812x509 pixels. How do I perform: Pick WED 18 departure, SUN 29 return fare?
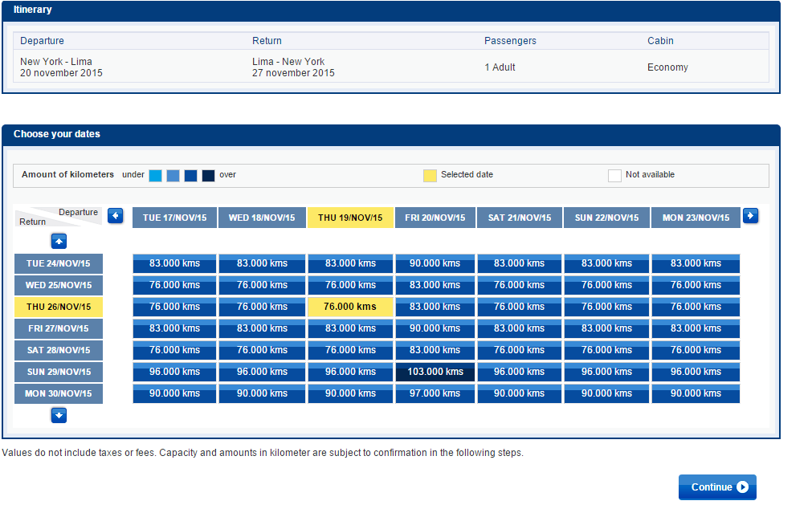click(x=262, y=373)
